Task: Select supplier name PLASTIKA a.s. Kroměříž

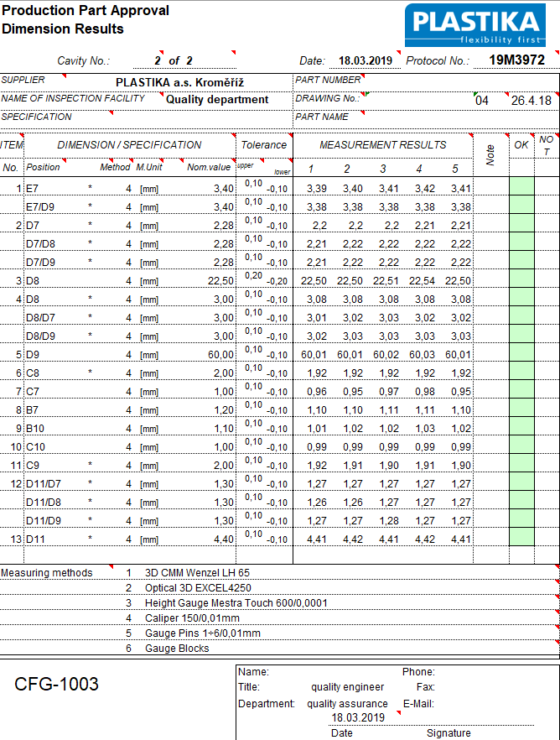Action: coord(179,82)
